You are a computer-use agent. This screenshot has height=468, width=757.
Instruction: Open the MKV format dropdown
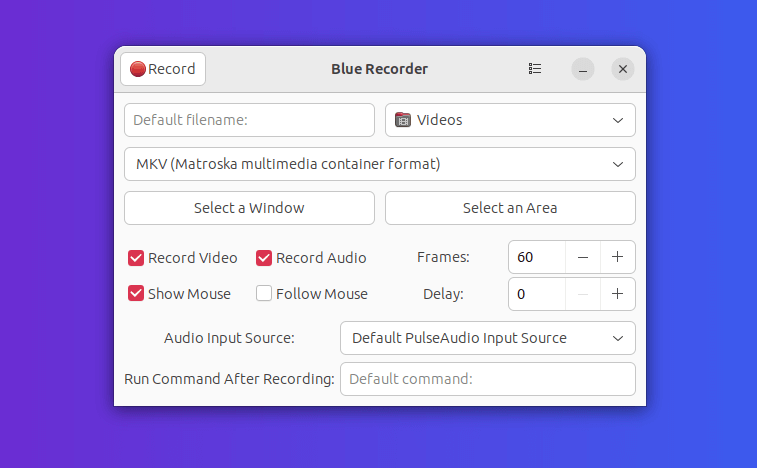point(617,164)
